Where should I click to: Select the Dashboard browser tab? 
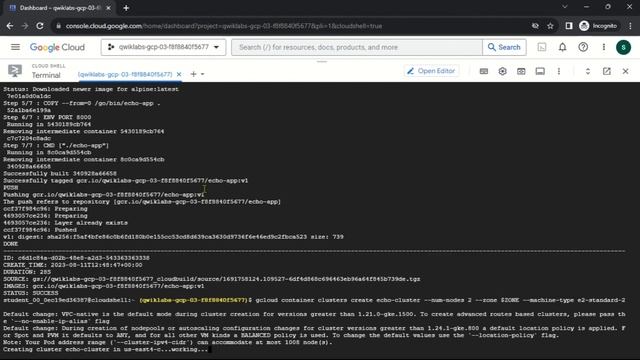(x=60, y=8)
